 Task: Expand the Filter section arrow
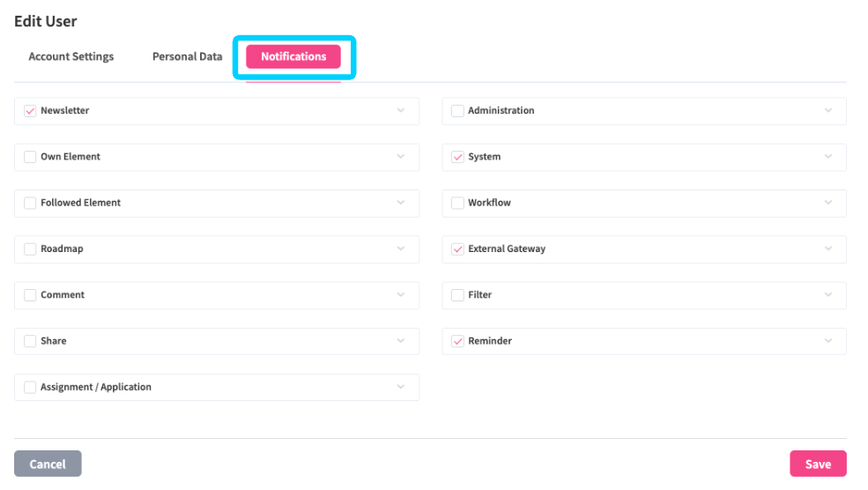coord(828,295)
